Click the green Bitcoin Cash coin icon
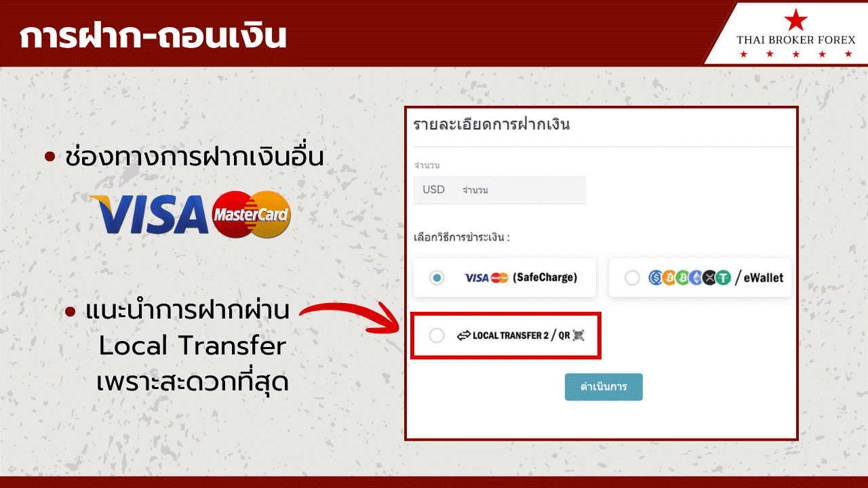 click(683, 278)
